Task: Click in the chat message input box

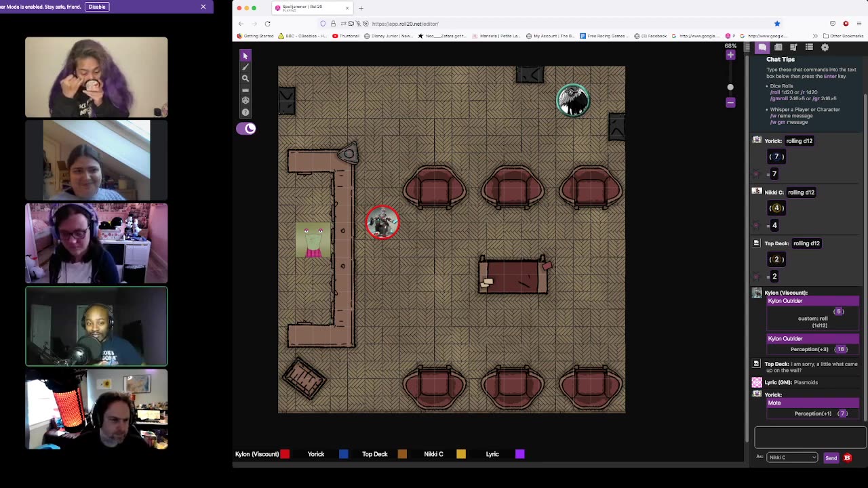Action: [x=810, y=438]
